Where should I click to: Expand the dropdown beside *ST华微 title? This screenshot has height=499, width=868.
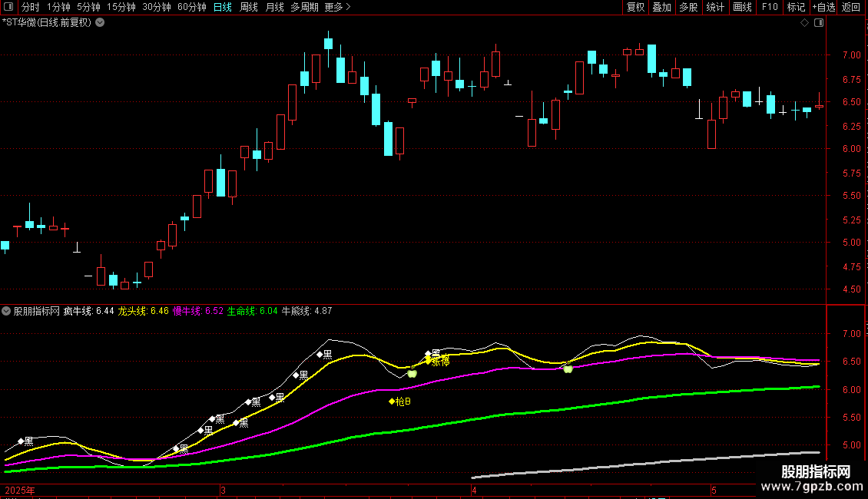pyautogui.click(x=100, y=23)
